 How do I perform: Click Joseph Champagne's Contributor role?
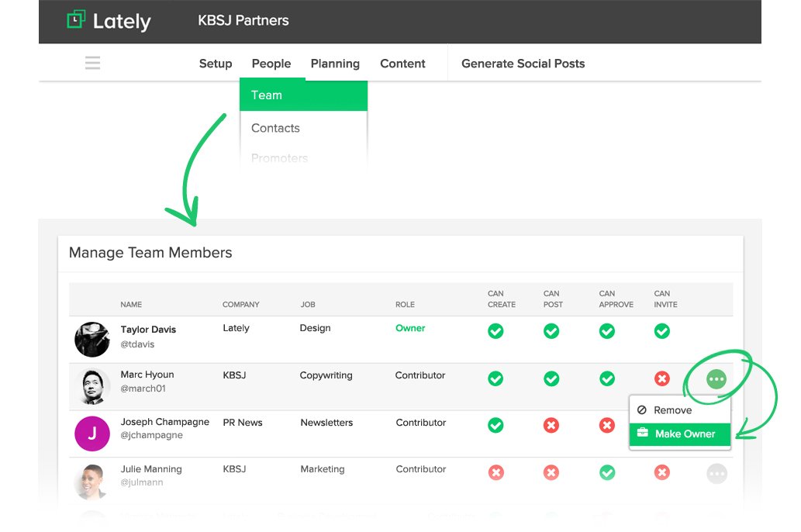click(421, 423)
